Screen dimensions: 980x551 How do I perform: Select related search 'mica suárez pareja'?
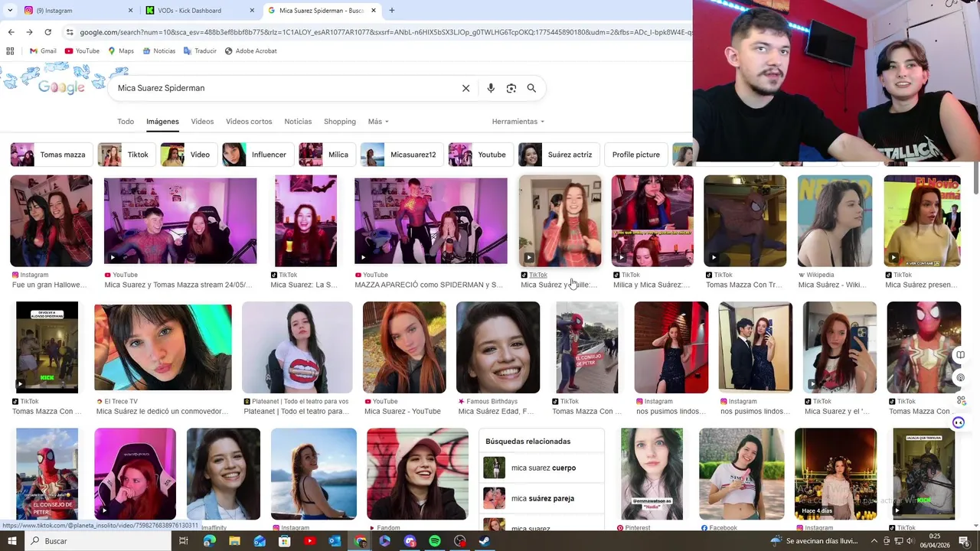click(543, 498)
